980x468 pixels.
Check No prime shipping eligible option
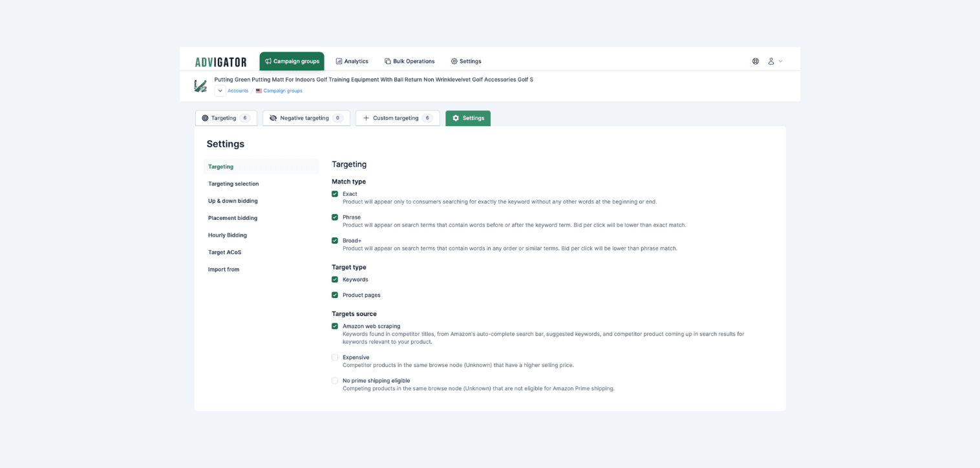(335, 381)
